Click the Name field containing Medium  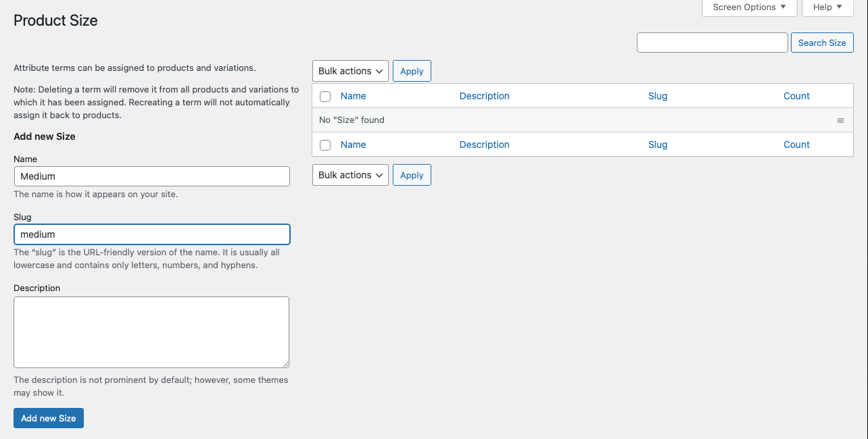[x=151, y=176]
